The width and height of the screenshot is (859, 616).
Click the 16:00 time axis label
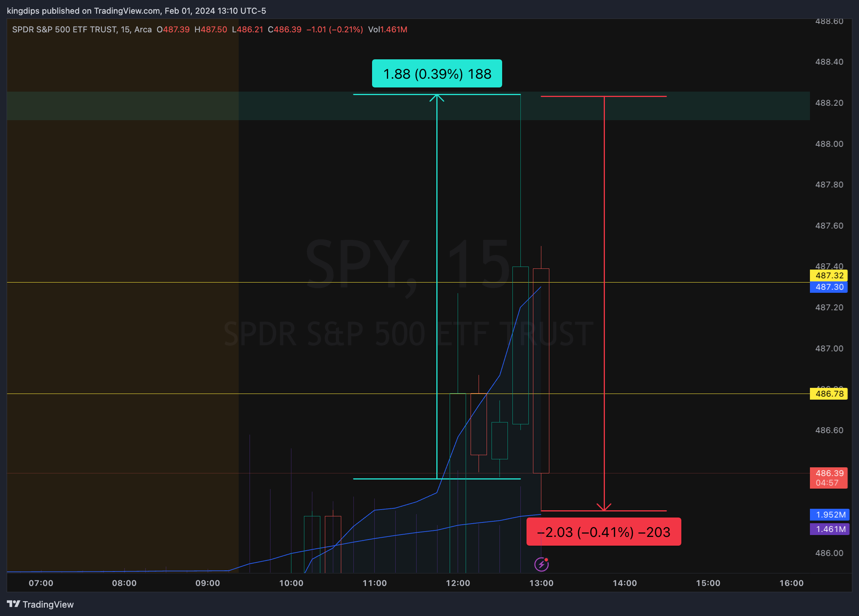pyautogui.click(x=792, y=583)
